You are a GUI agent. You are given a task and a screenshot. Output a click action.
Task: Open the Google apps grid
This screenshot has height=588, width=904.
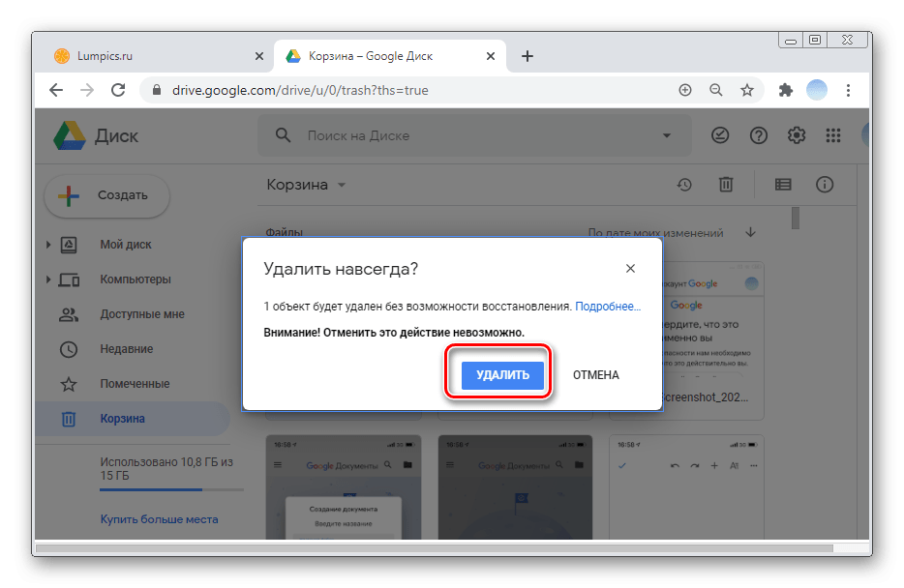(833, 135)
